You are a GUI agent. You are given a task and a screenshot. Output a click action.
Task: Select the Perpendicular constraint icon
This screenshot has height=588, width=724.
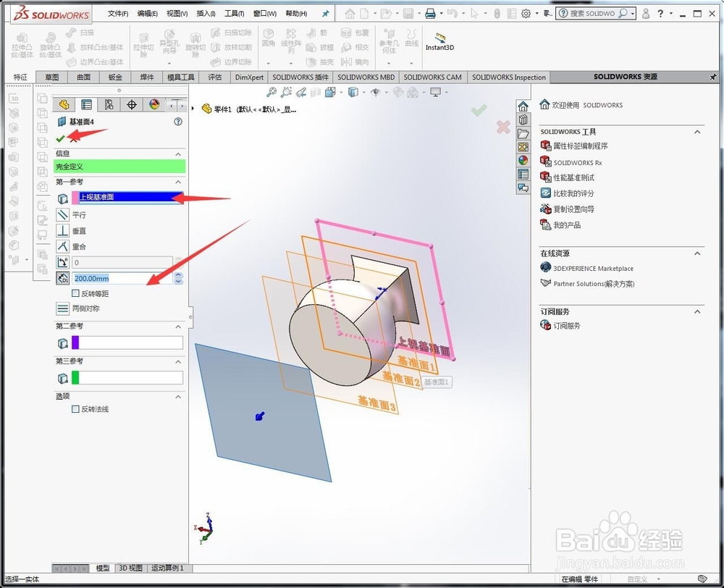[x=63, y=230]
